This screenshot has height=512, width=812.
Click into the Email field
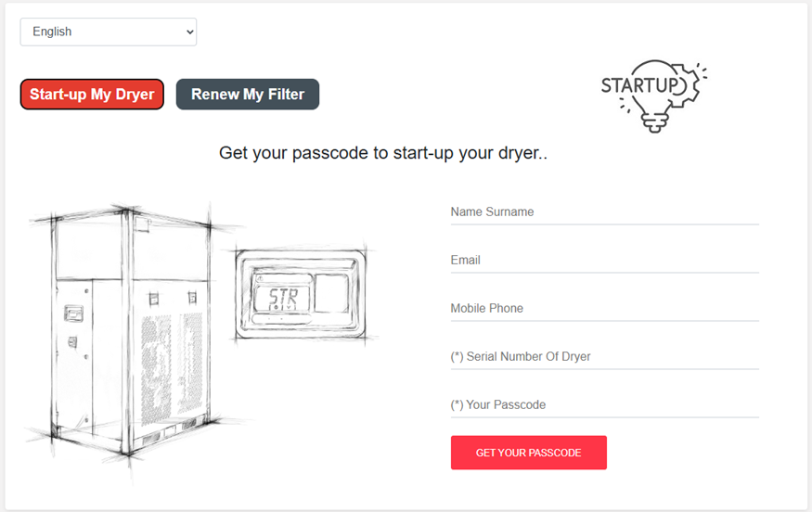click(x=604, y=261)
